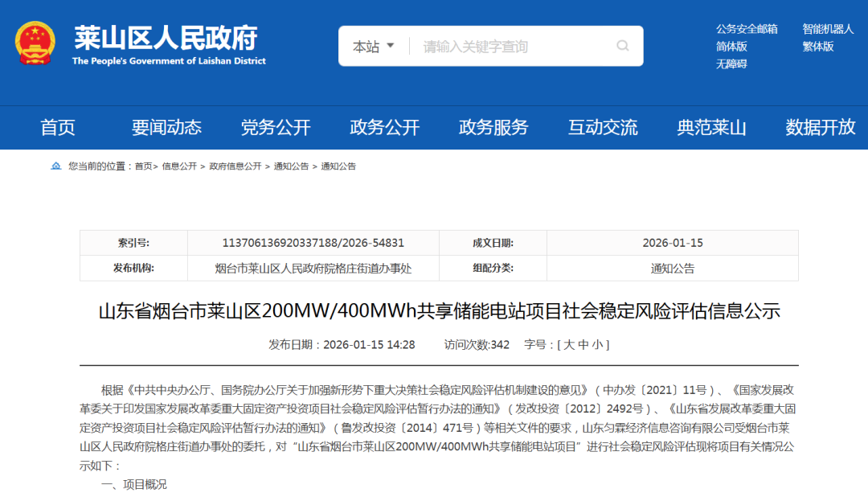The width and height of the screenshot is (868, 497).
Task: Click 信息公开 in the breadcrumb
Action: click(x=179, y=166)
